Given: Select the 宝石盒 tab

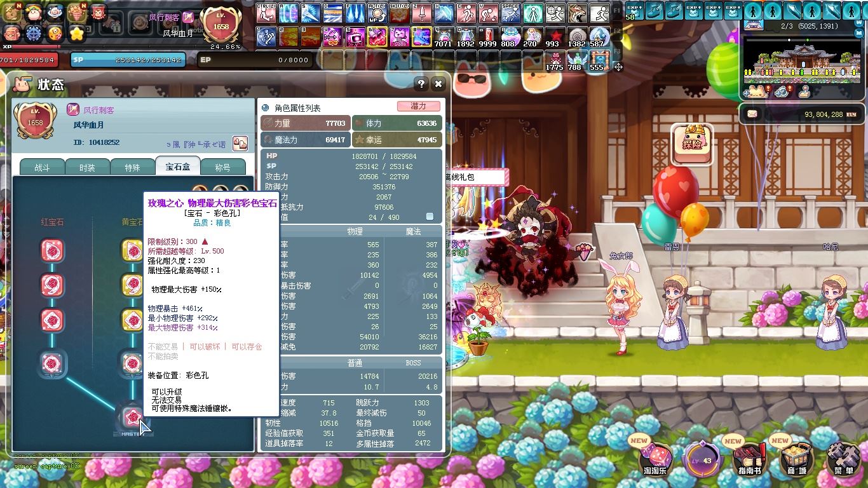Looking at the screenshot, I should (x=178, y=166).
